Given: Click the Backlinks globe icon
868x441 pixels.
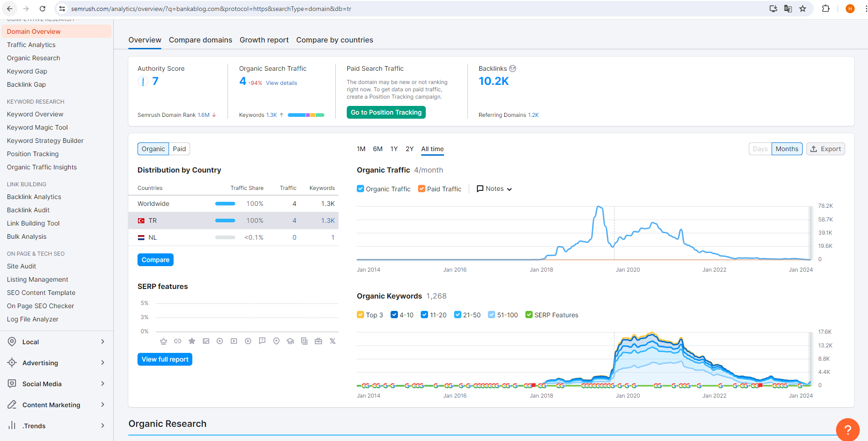Looking at the screenshot, I should pos(513,68).
